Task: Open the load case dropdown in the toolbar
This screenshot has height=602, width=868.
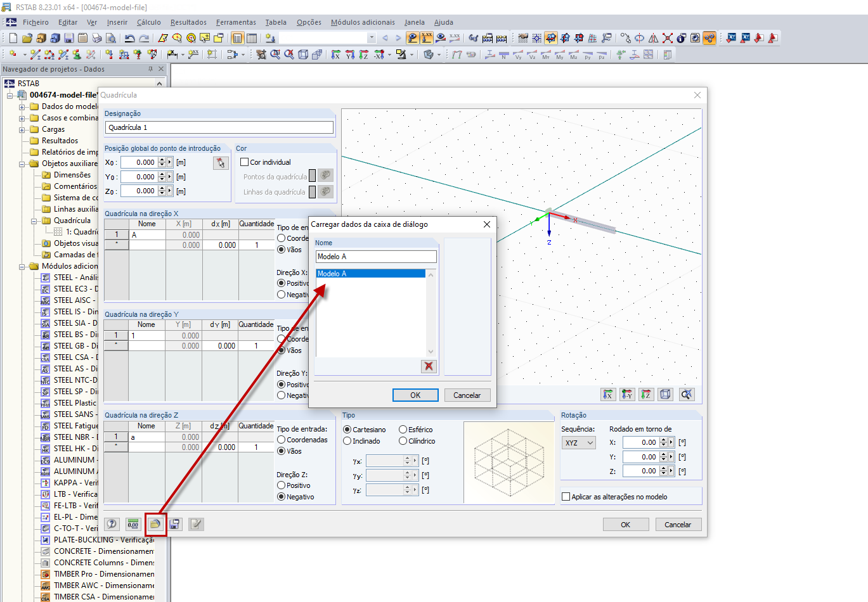Action: coord(372,38)
